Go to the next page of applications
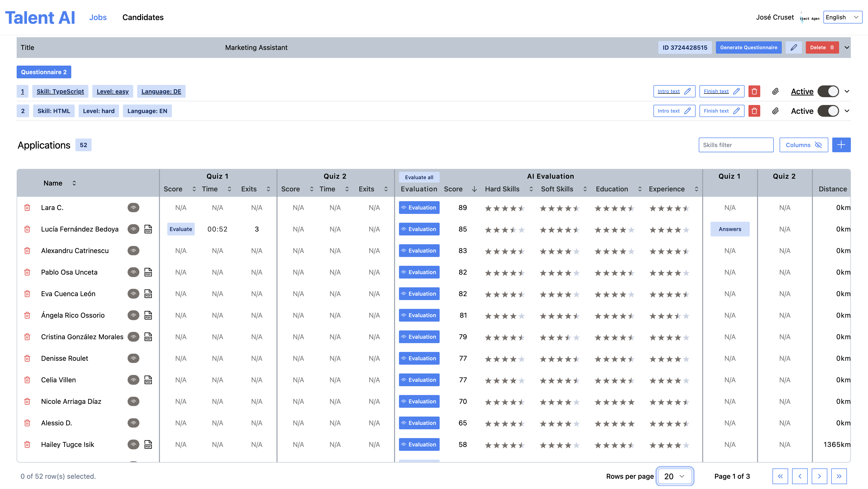 click(819, 476)
